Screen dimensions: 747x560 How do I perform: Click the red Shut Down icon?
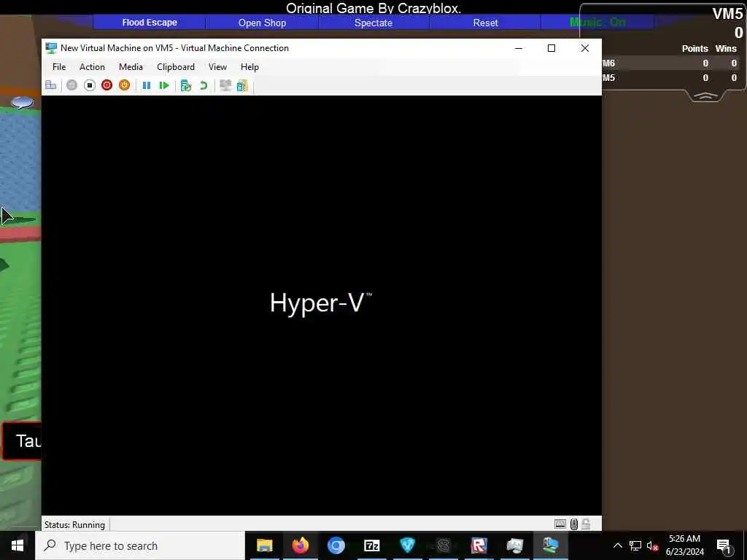pos(107,85)
